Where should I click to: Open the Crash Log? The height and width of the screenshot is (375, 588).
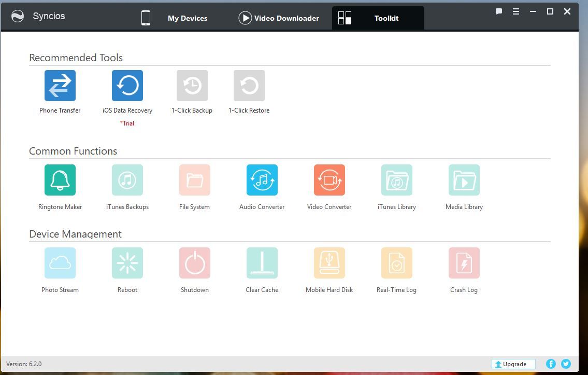[x=464, y=263]
